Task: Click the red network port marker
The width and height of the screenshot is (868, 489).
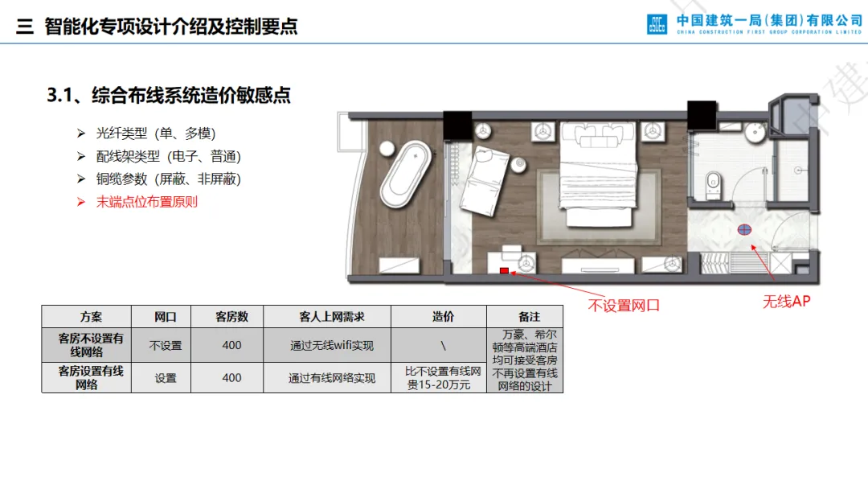Action: point(504,271)
